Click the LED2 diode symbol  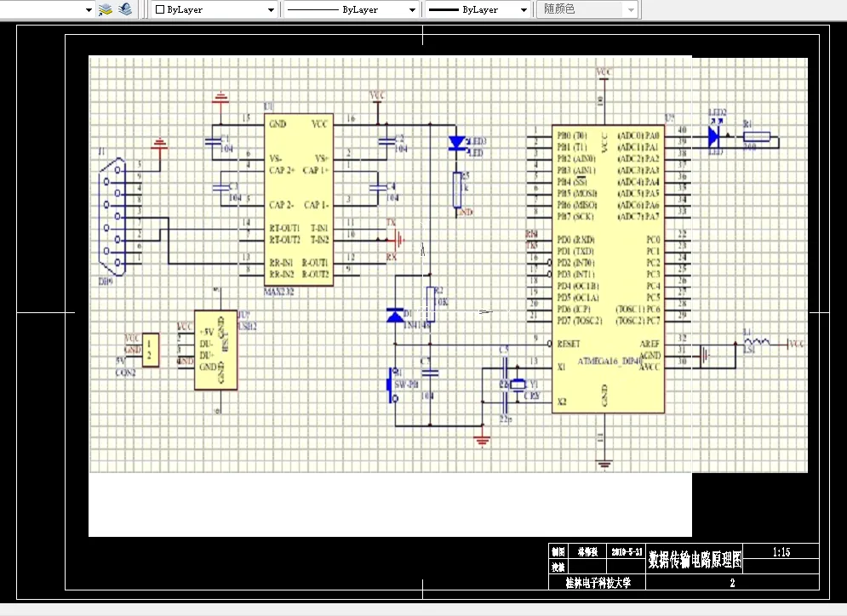click(714, 137)
